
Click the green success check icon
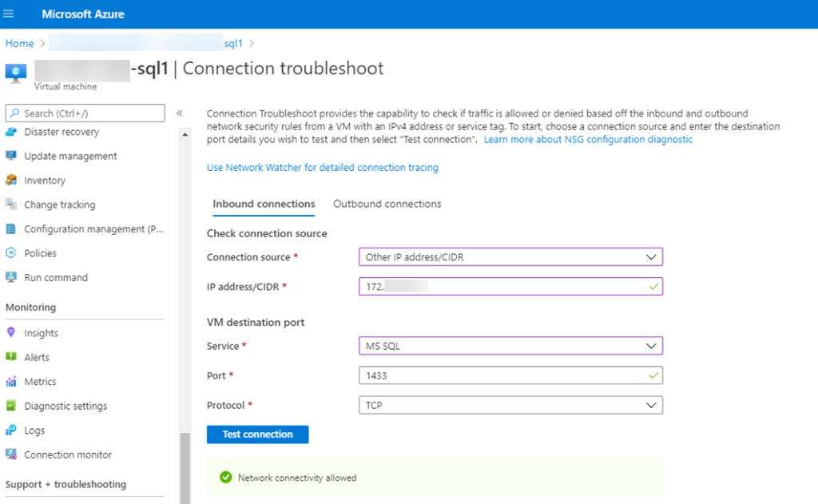[226, 478]
